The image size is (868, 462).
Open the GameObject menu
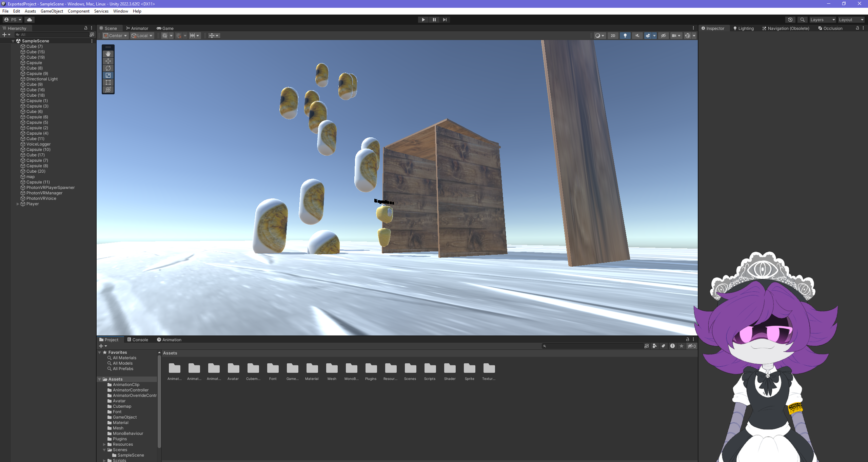pyautogui.click(x=52, y=11)
